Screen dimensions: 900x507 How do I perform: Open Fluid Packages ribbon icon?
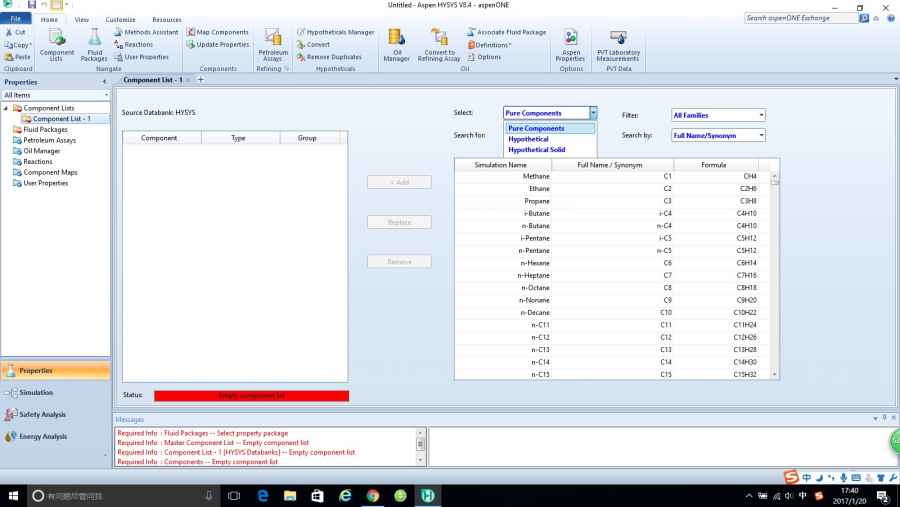[94, 45]
